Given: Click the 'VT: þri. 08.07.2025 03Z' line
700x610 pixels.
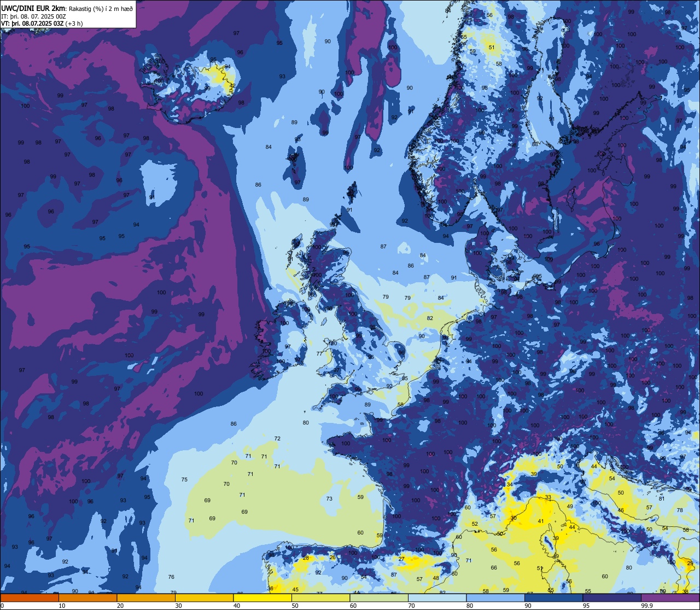Looking at the screenshot, I should click(x=32, y=24).
